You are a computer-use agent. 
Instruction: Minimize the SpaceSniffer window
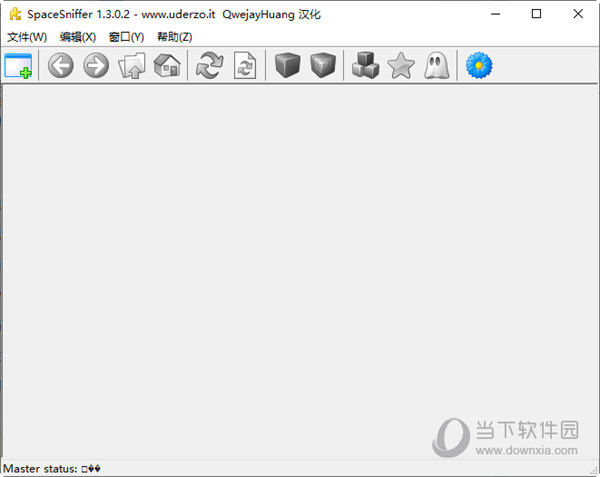492,14
